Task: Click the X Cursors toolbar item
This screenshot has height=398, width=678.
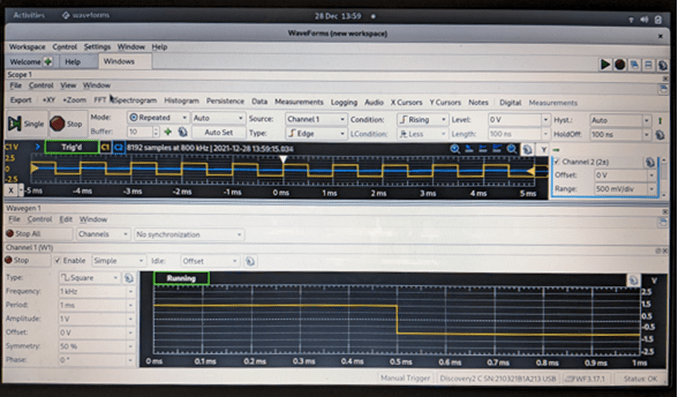Action: point(406,102)
